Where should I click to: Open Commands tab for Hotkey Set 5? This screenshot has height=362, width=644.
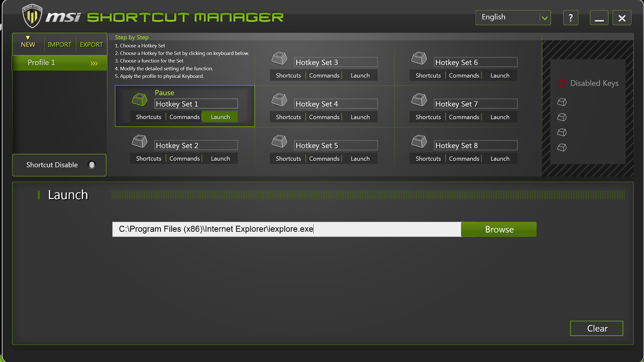coord(324,158)
